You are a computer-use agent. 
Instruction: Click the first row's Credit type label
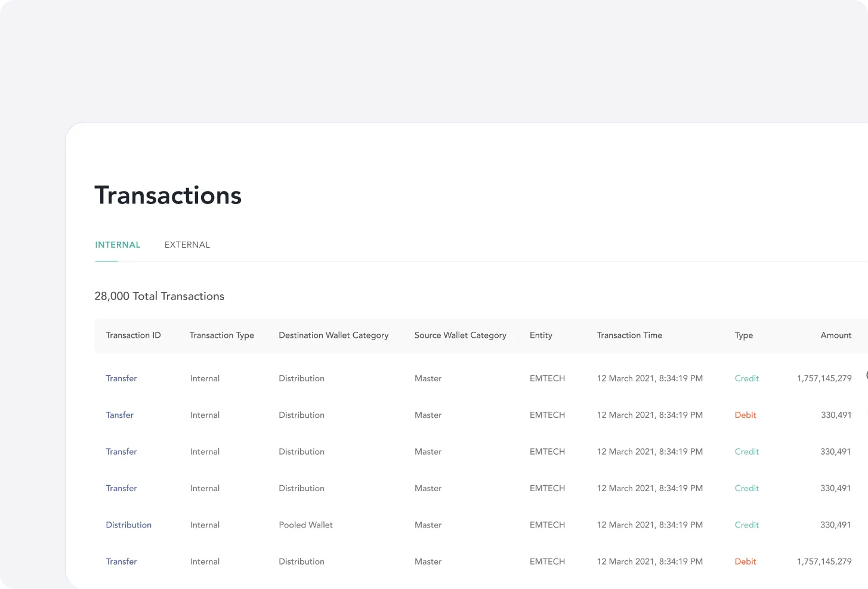click(x=746, y=378)
